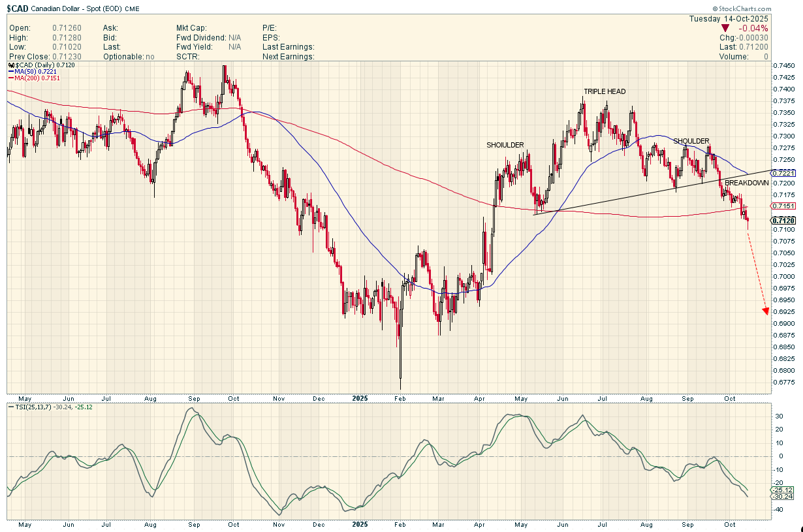The image size is (803, 532).
Task: Click the red MA(200) legend line marker
Action: (11, 78)
